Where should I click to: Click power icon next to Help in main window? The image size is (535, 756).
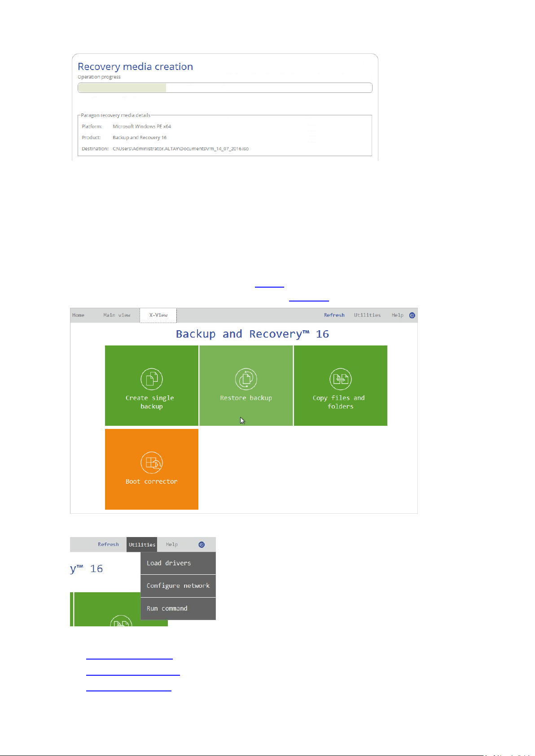pos(412,315)
